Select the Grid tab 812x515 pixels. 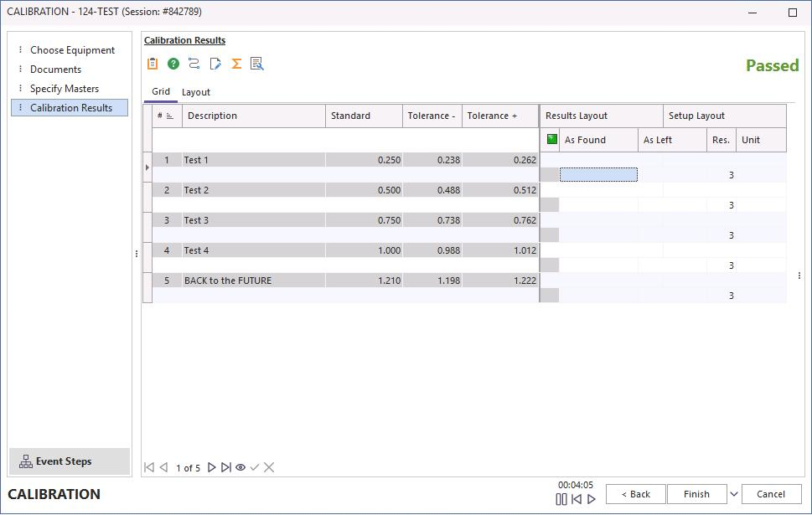pyautogui.click(x=160, y=92)
